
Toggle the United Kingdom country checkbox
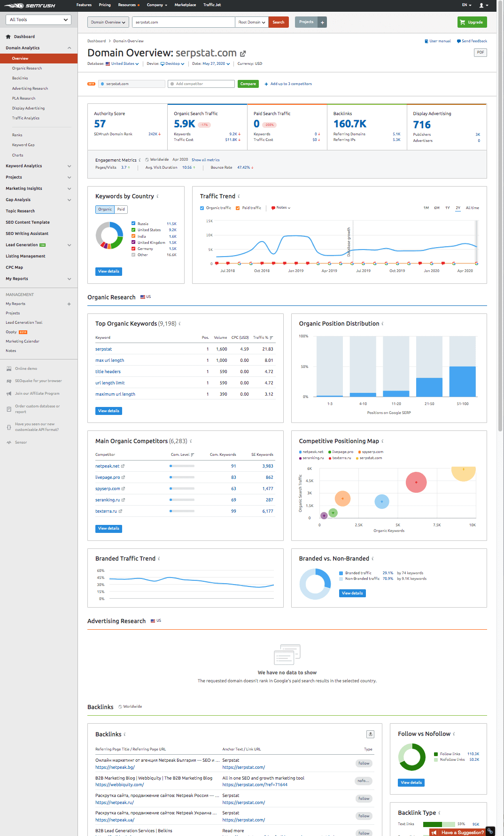click(x=133, y=242)
